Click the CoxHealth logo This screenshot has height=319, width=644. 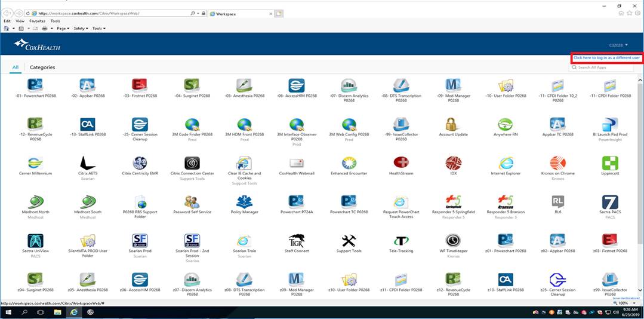coord(35,44)
